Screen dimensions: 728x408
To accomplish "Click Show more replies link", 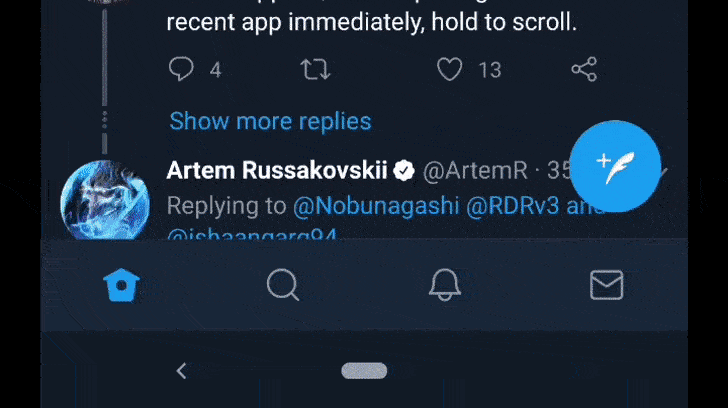I will [270, 122].
